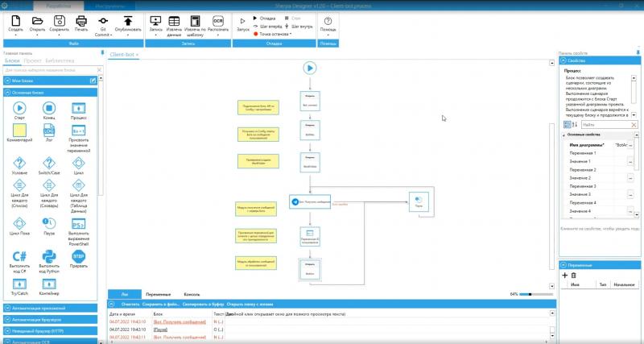Adjust the canvas zoom slider

pyautogui.click(x=535, y=294)
